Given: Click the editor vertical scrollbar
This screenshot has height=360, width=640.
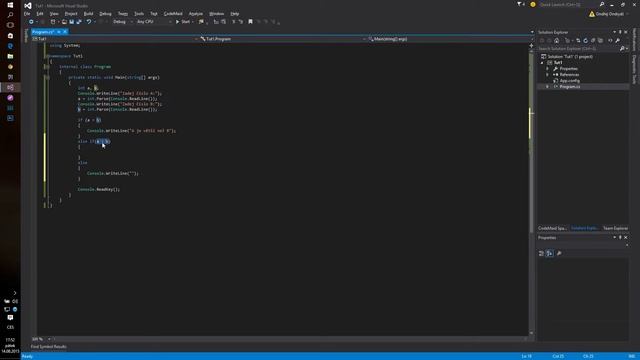Looking at the screenshot, I should point(531,192).
